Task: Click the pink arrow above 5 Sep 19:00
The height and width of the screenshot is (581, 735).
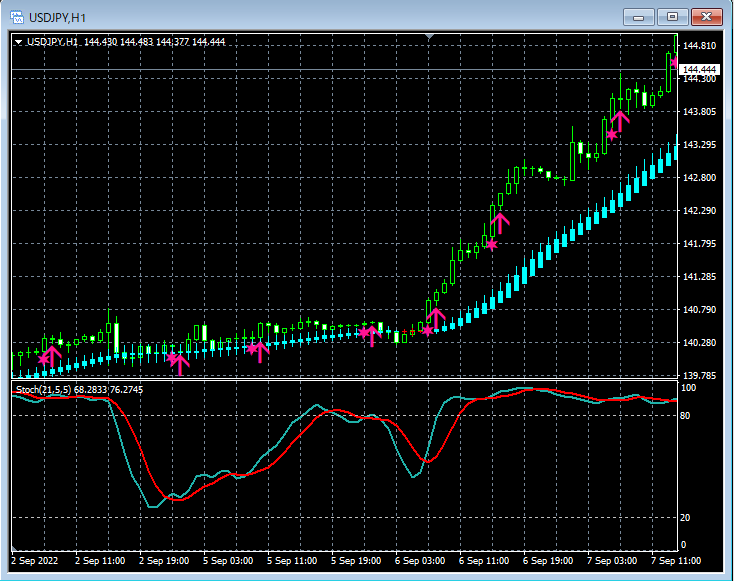Action: [372, 334]
